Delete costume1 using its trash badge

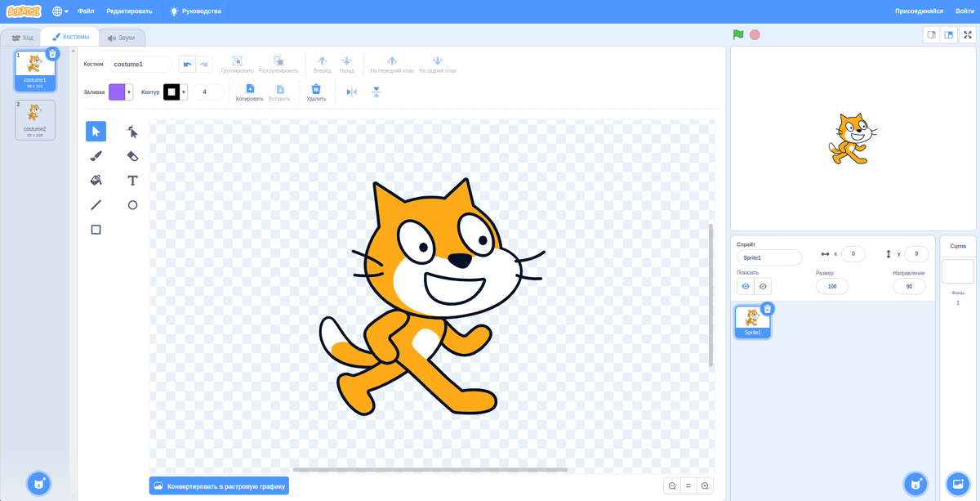52,54
